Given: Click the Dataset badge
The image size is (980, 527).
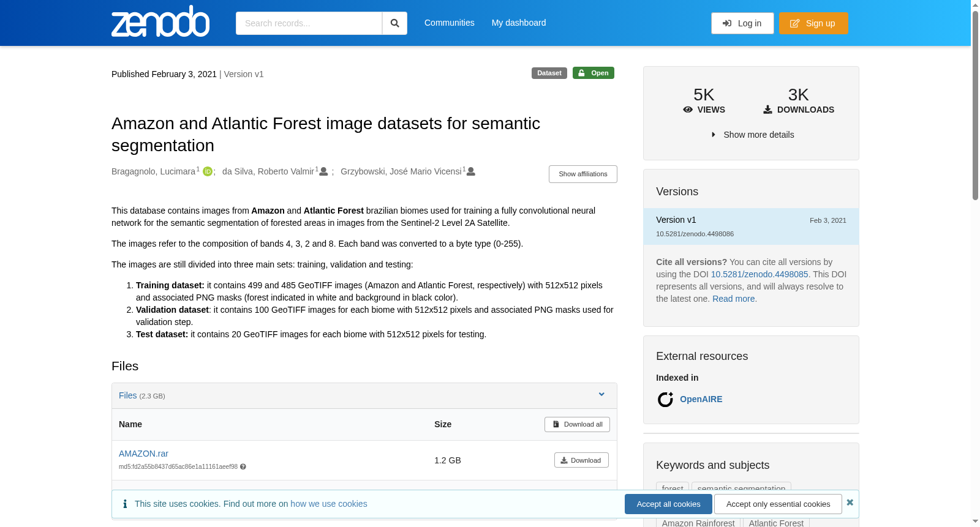Looking at the screenshot, I should click(x=549, y=73).
